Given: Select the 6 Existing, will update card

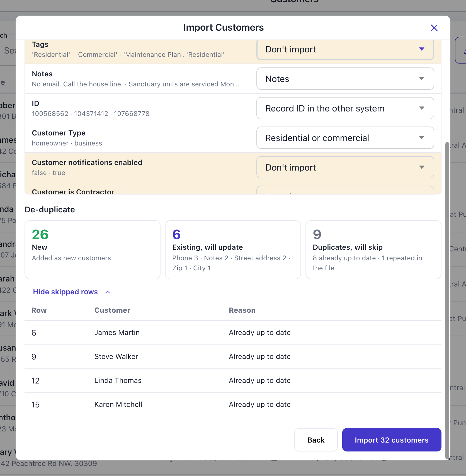Looking at the screenshot, I should click(x=233, y=250).
